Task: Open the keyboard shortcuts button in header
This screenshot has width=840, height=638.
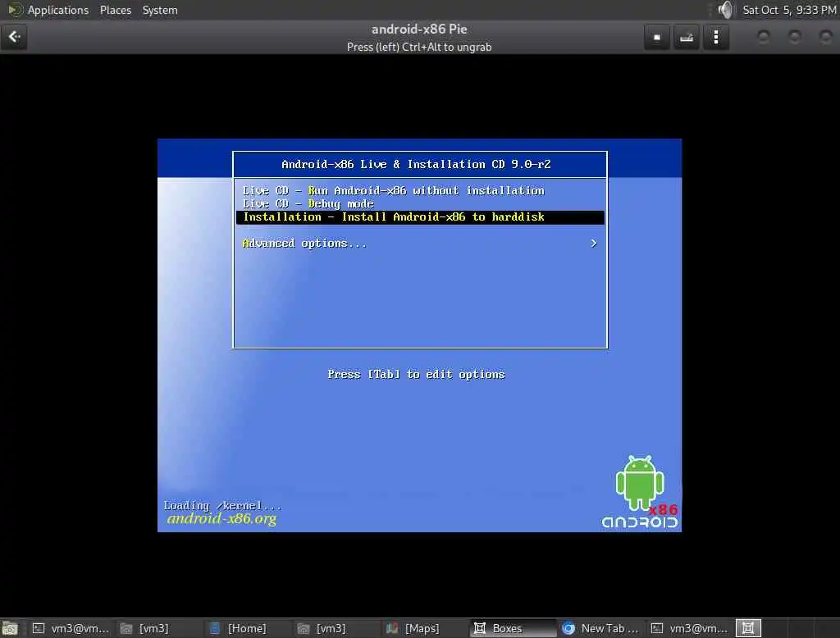Action: point(687,38)
